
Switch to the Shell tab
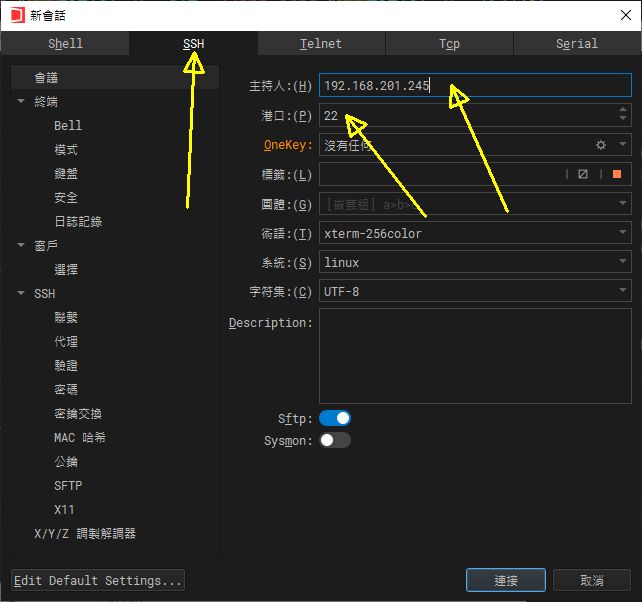(x=65, y=44)
